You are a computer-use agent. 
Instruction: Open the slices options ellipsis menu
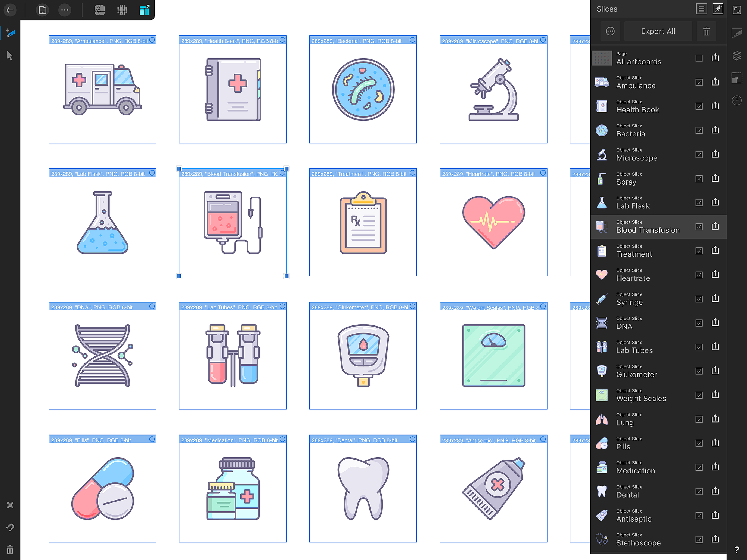610,31
